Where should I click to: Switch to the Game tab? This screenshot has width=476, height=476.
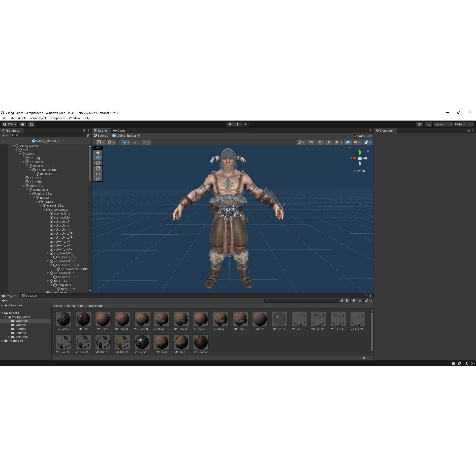(119, 130)
